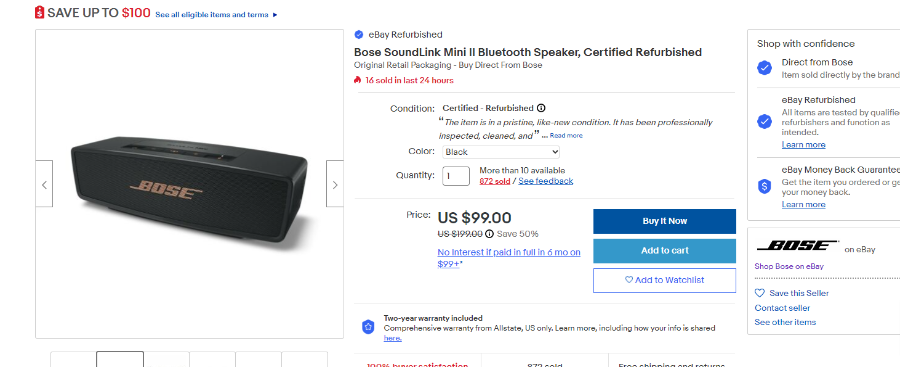Image resolution: width=900 pixels, height=367 pixels.
Task: Click the Bose logo on eBay
Action: tap(797, 246)
